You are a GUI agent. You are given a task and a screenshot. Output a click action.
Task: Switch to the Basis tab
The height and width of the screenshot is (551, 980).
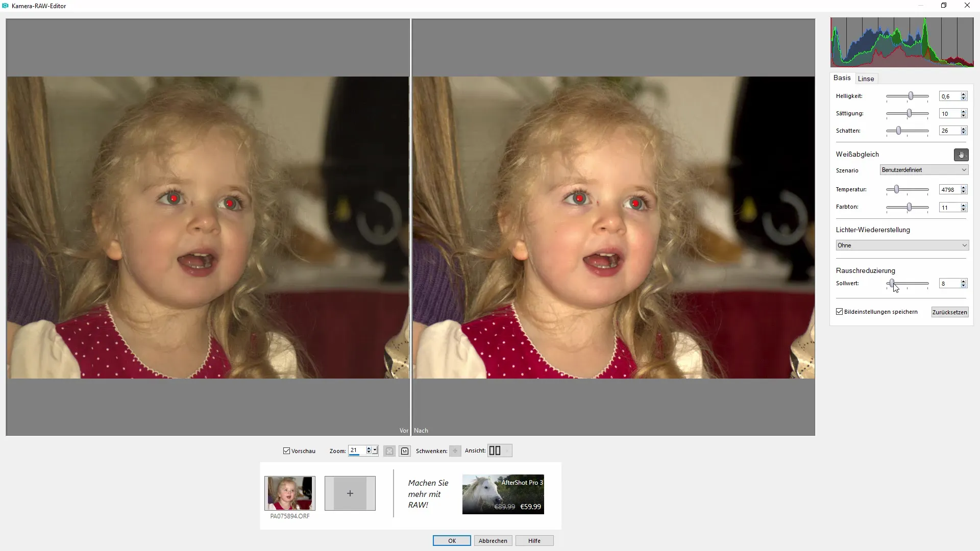[x=842, y=78]
